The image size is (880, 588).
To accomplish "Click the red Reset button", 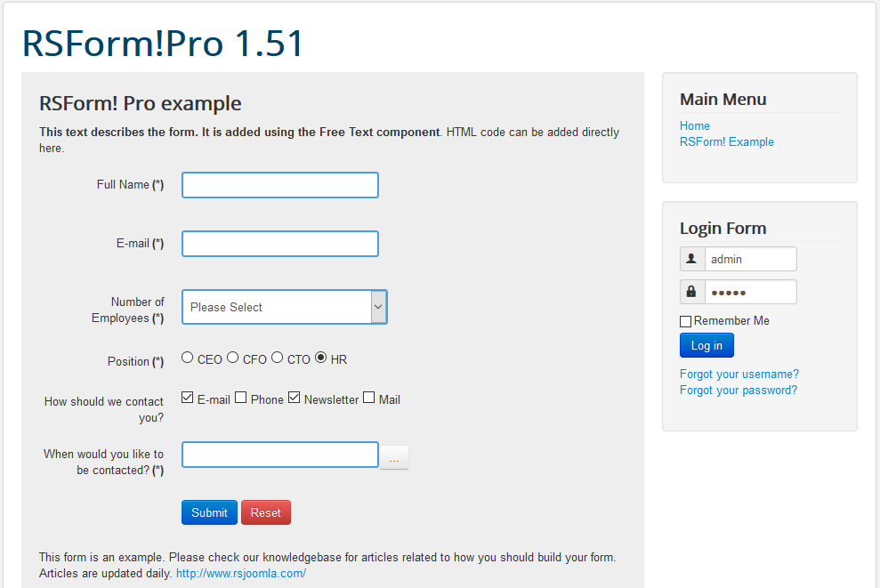I will (266, 512).
